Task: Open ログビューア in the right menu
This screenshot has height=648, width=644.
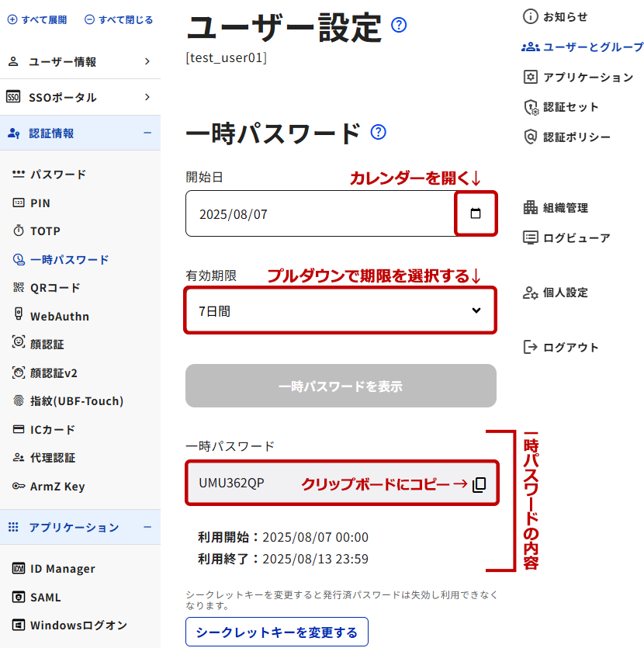Action: [566, 238]
